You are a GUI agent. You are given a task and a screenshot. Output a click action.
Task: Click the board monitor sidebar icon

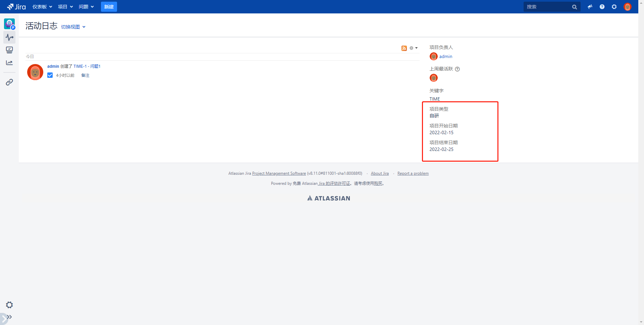coord(9,50)
